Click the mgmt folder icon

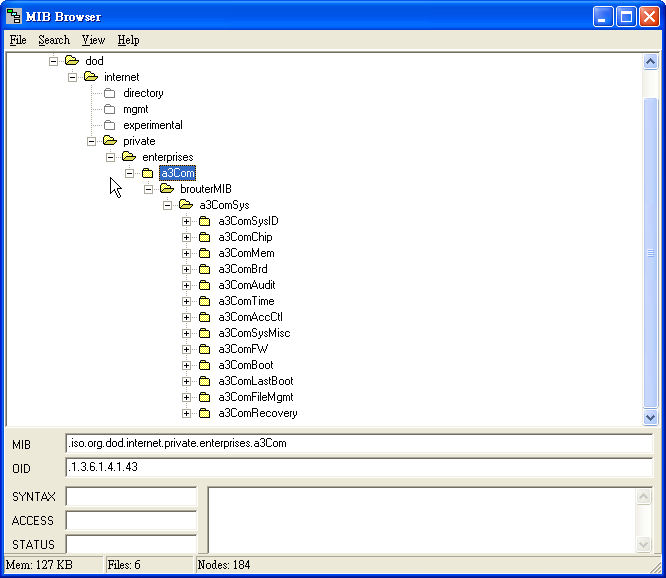(110, 109)
